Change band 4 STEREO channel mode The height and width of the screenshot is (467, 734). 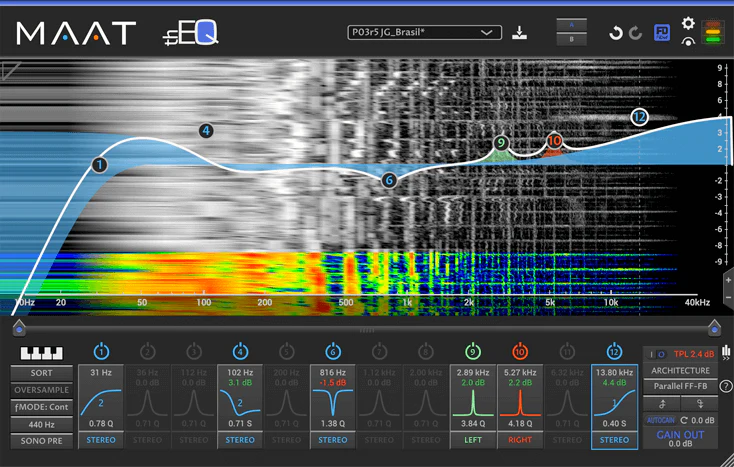(240, 440)
